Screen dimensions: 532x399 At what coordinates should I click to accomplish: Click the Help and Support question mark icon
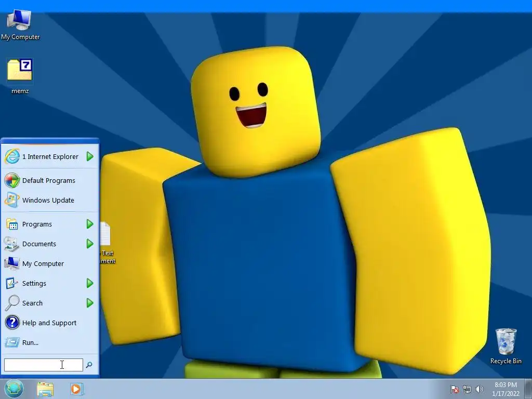point(12,323)
